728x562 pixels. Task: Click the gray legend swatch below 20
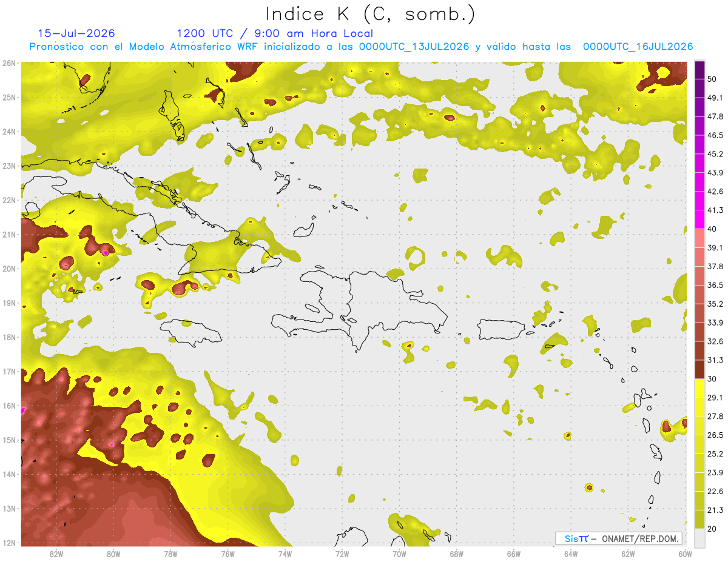[699, 538]
